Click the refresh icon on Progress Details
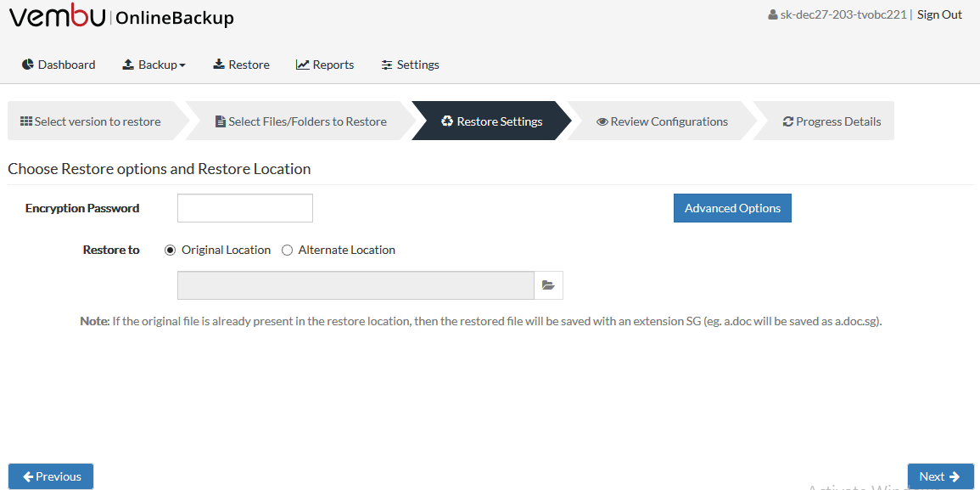Image resolution: width=980 pixels, height=490 pixels. pyautogui.click(x=787, y=121)
